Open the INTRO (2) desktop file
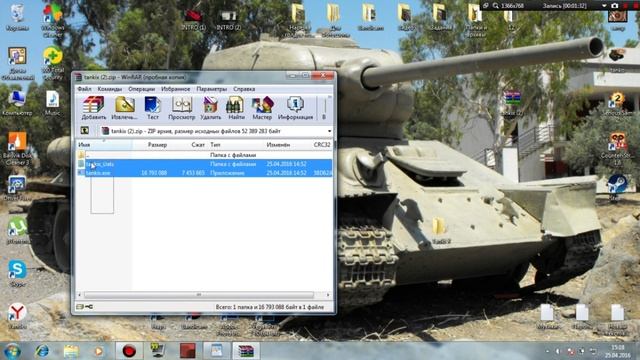The image size is (640, 360). [x=229, y=20]
